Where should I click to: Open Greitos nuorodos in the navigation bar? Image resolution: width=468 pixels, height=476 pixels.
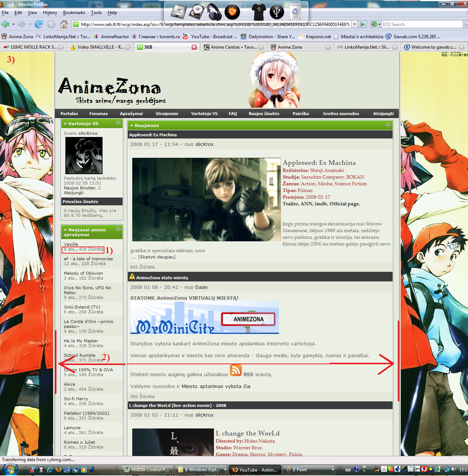click(341, 114)
